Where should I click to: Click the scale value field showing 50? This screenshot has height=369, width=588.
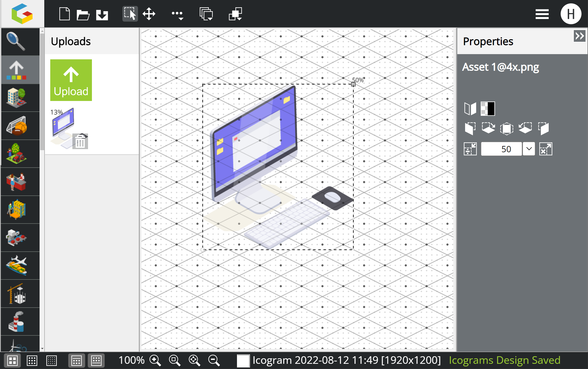click(x=501, y=149)
